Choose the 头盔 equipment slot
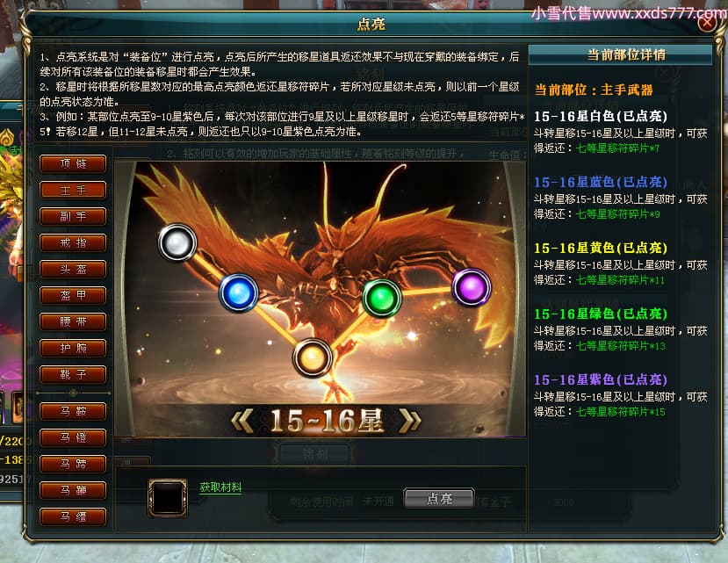The width and height of the screenshot is (728, 563). pyautogui.click(x=73, y=269)
